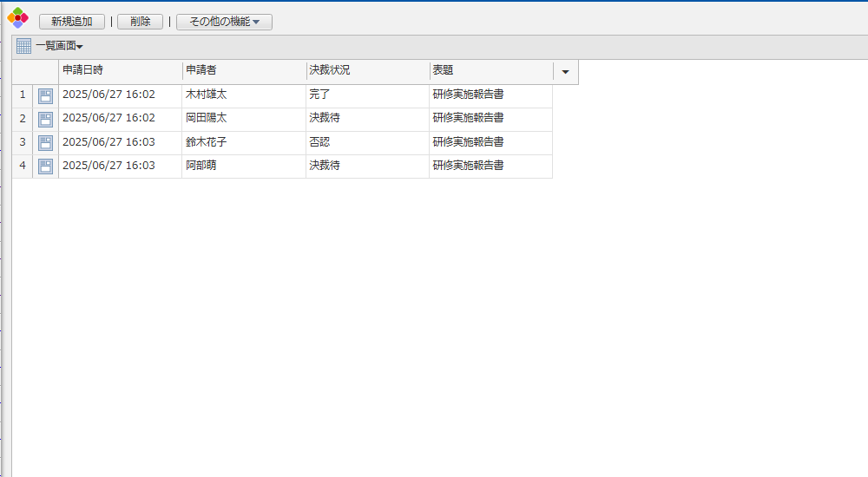This screenshot has width=868, height=477.
Task: Sort by 申請日時 column header
Action: click(x=120, y=71)
